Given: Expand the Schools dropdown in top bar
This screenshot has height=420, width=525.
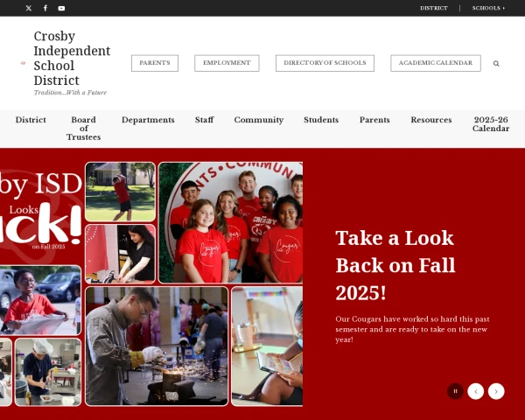Looking at the screenshot, I should 488,8.
